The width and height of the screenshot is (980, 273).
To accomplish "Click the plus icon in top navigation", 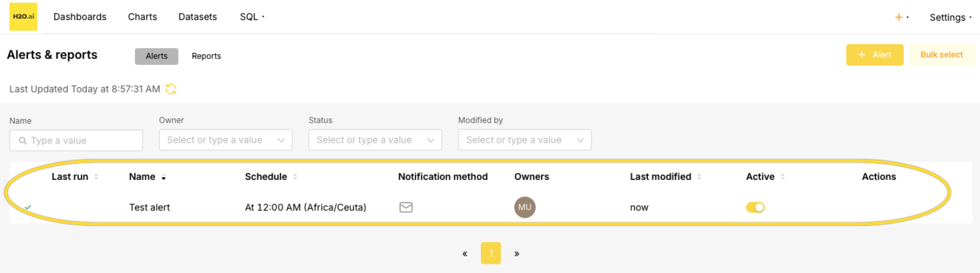I will click(x=899, y=17).
